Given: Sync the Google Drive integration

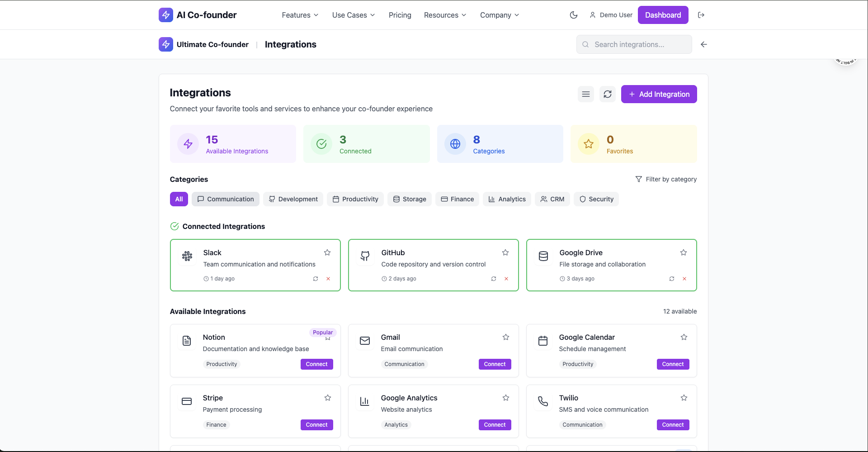Looking at the screenshot, I should pyautogui.click(x=672, y=279).
